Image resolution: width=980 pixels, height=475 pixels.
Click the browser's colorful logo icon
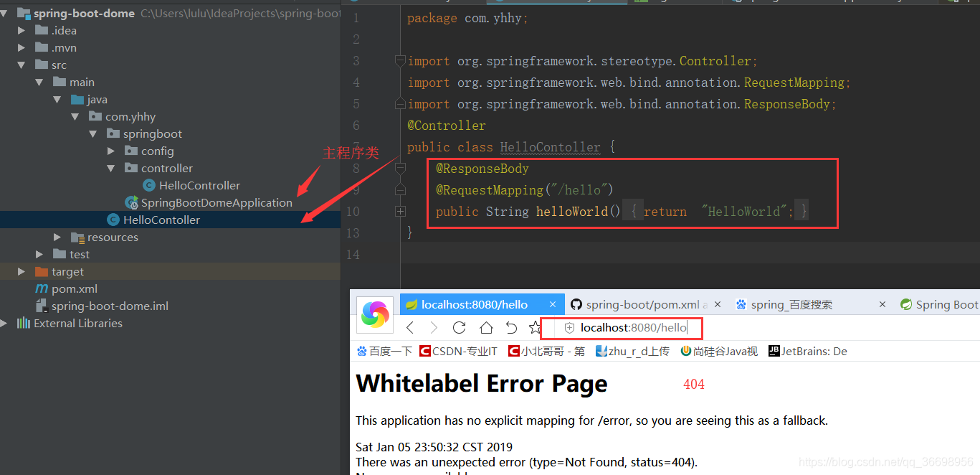click(375, 315)
